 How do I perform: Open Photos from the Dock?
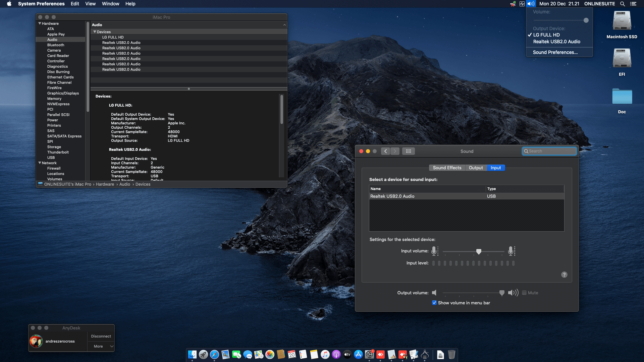click(270, 354)
